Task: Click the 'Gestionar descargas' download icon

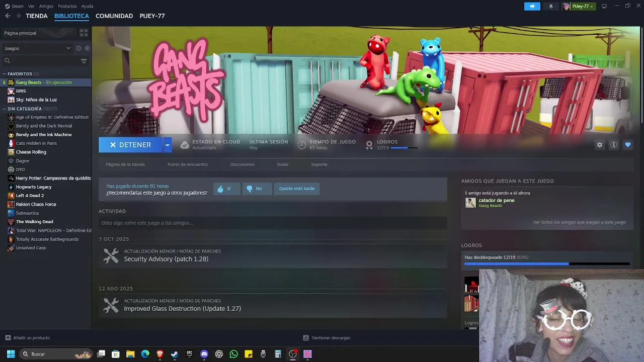Action: pos(306,338)
